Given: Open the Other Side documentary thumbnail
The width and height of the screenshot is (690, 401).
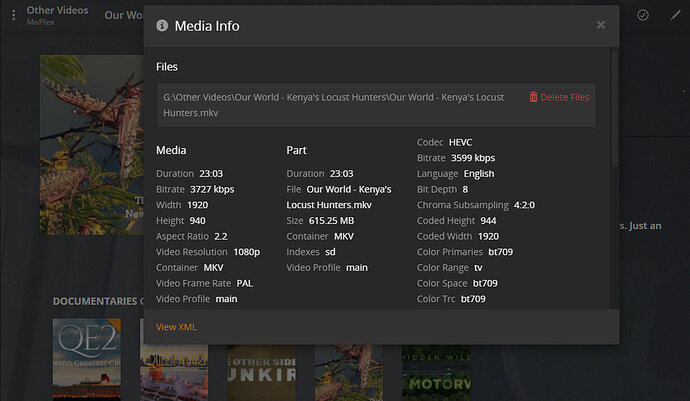Looking at the screenshot, I should pos(261,372).
